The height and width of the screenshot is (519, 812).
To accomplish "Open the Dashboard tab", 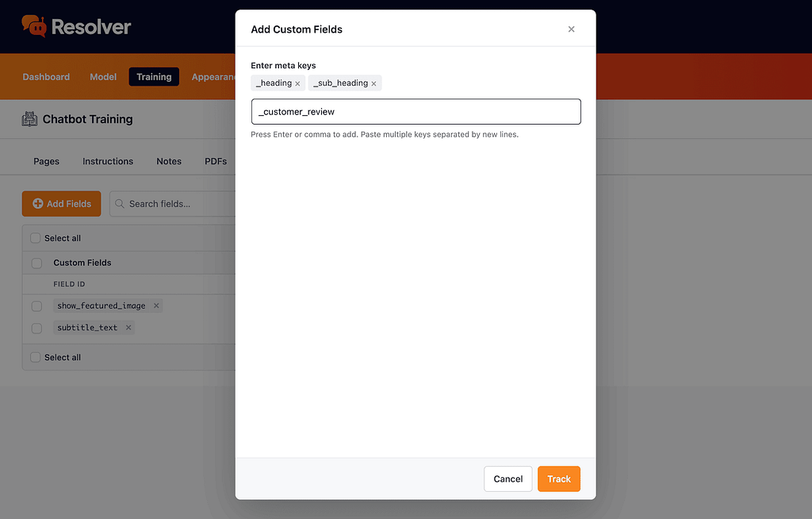I will pos(46,77).
